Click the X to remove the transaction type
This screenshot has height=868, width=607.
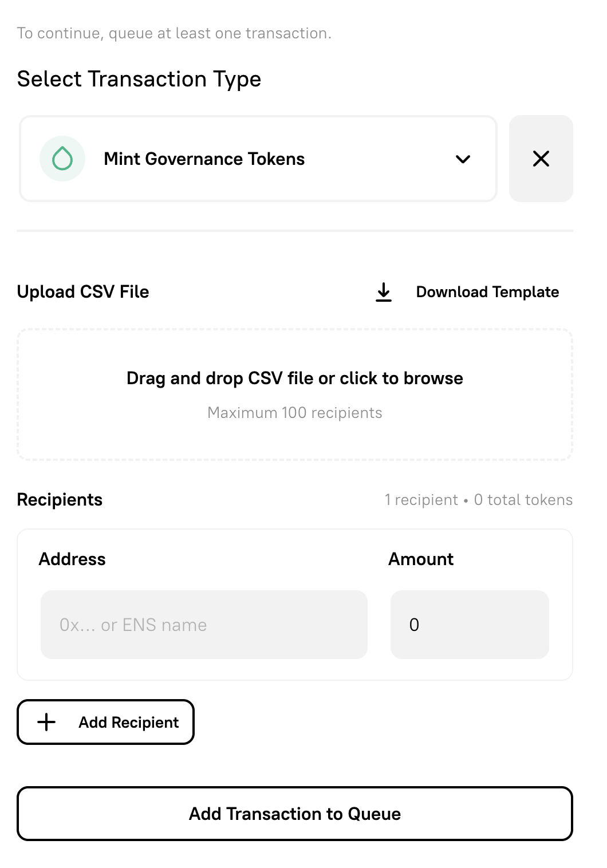541,159
